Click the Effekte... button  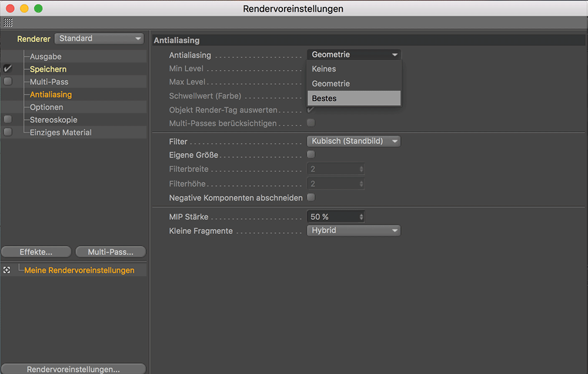click(36, 252)
